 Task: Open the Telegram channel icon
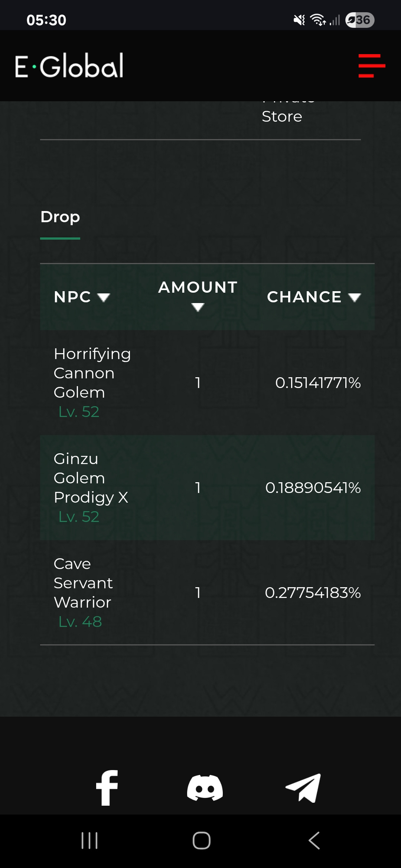coord(303,788)
